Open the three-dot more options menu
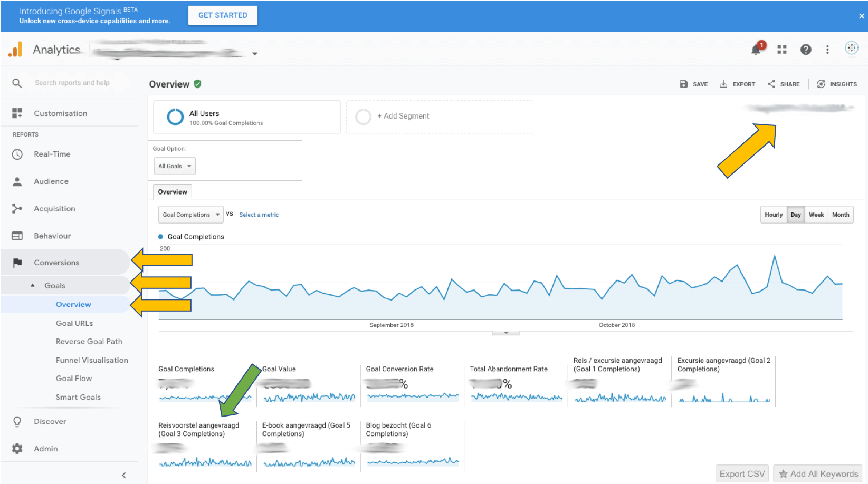 [827, 49]
